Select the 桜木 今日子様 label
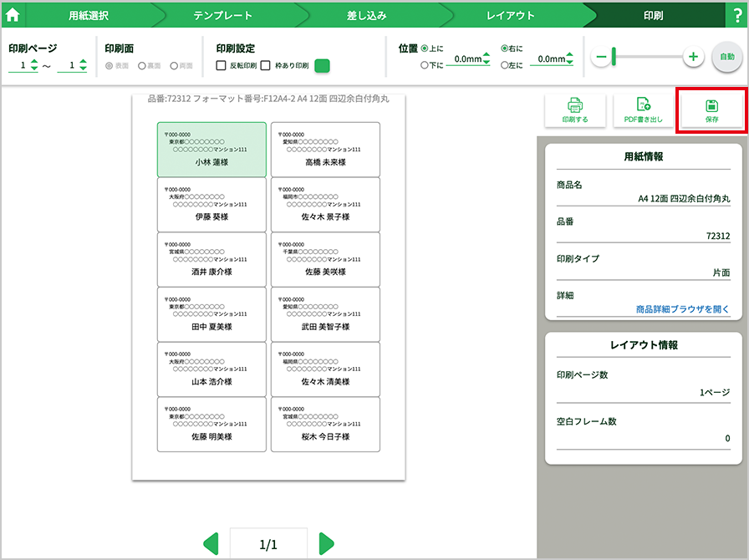This screenshot has height=560, width=749. click(325, 425)
